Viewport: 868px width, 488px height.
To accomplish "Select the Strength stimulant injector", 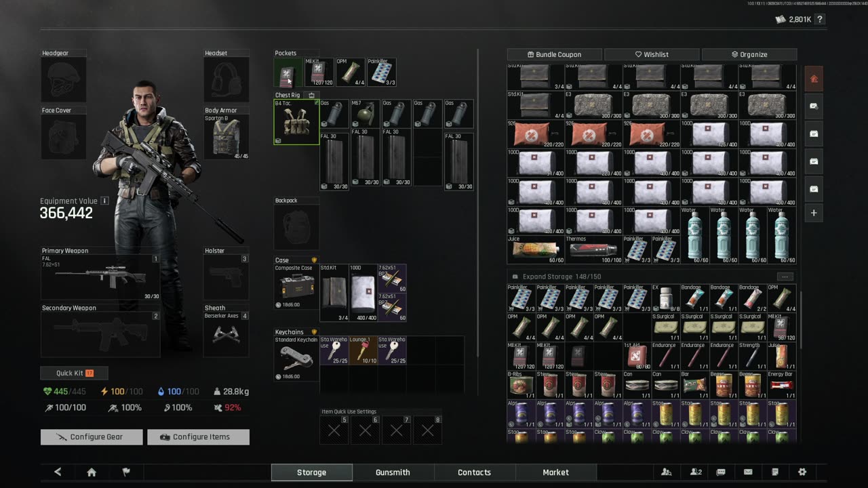I will pos(753,357).
